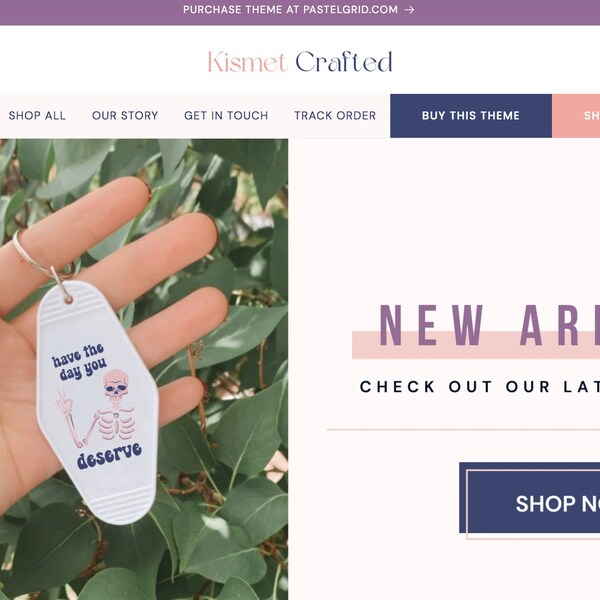Click the word Crafted in the logo
The width and height of the screenshot is (600, 600).
point(344,62)
